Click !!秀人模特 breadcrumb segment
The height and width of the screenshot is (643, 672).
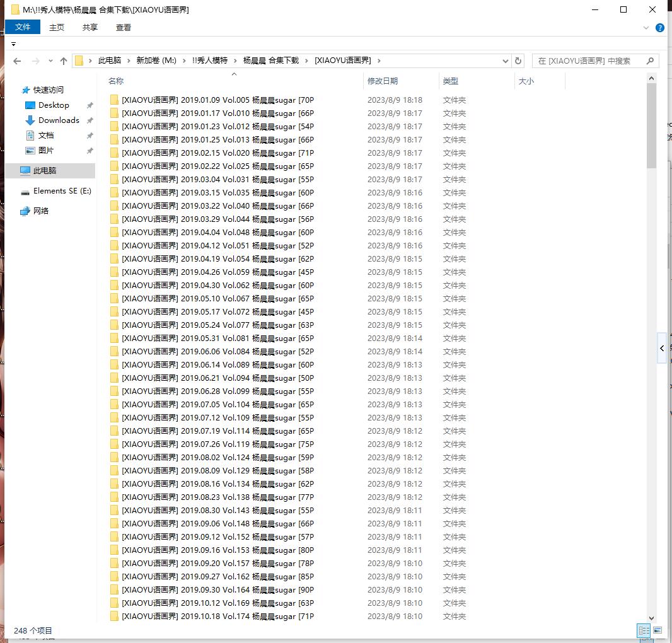209,61
